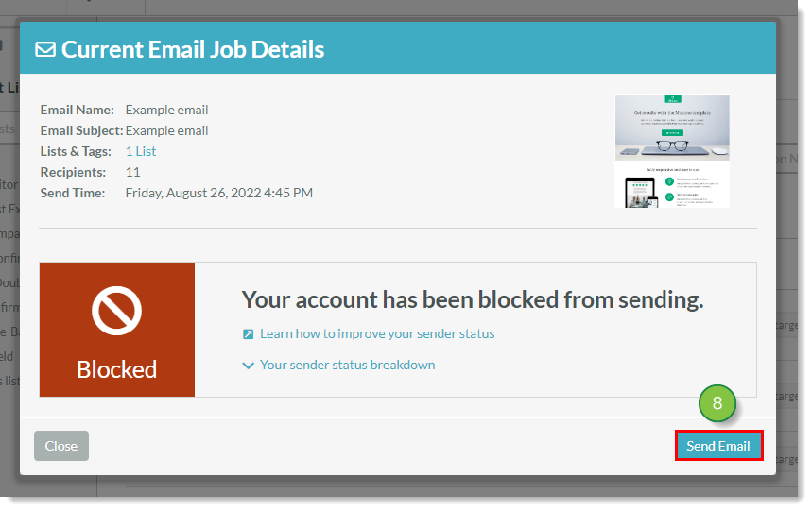Close the email job details dialog
The image size is (812, 511).
point(61,446)
